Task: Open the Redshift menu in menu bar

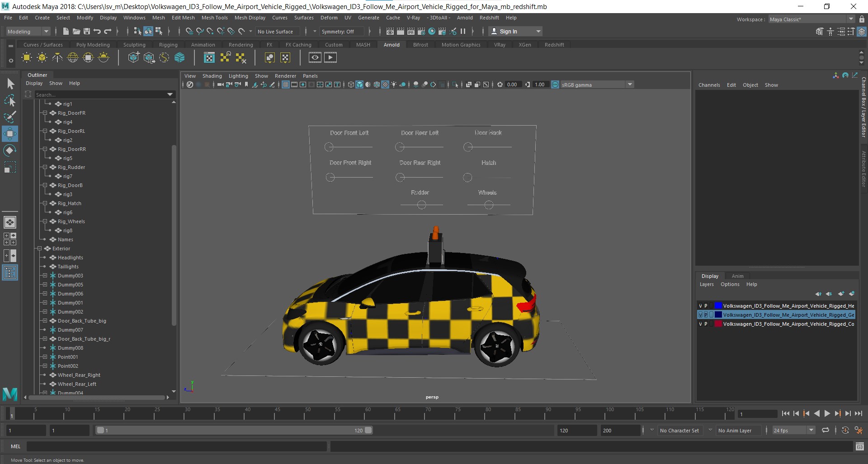Action: pos(489,18)
